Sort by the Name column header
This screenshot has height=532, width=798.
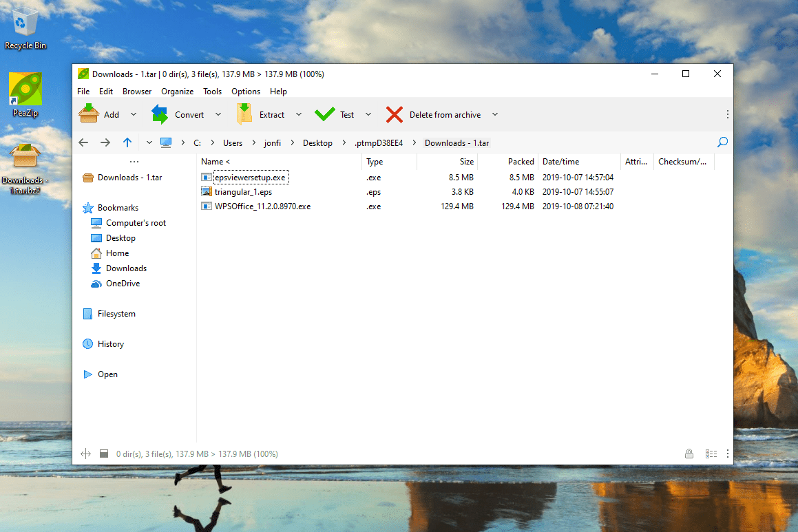coord(279,162)
